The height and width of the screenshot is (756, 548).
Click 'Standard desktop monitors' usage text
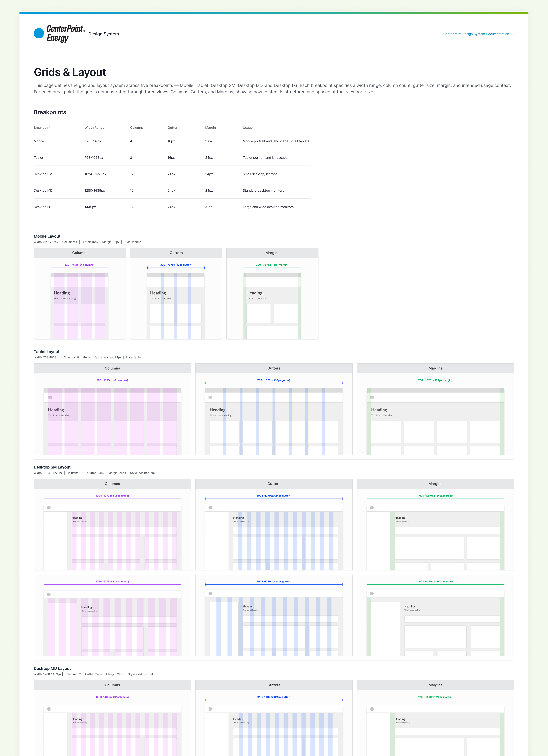pos(264,191)
